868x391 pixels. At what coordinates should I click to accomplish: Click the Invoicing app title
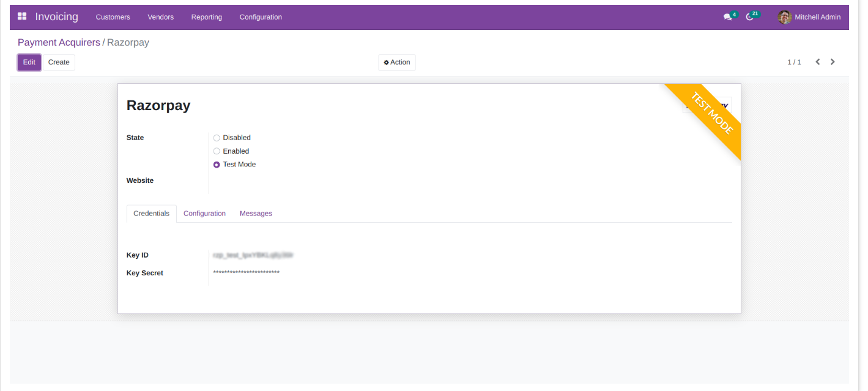[x=57, y=17]
